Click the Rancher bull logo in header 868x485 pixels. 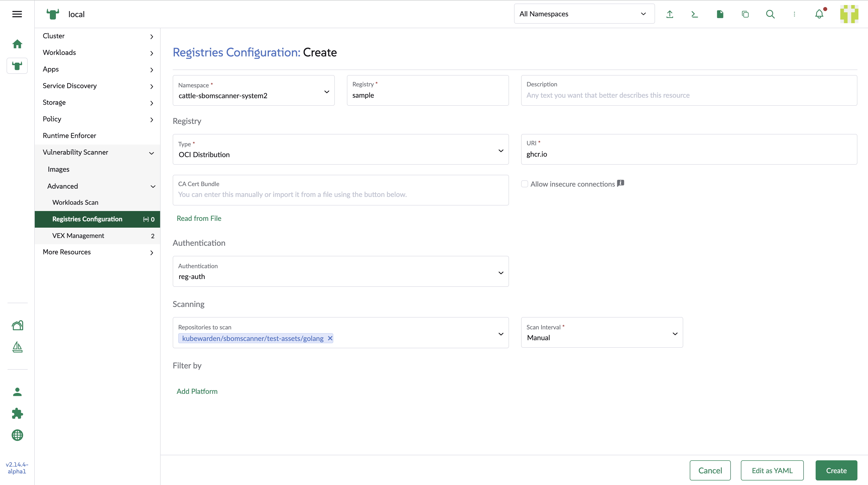pos(53,14)
